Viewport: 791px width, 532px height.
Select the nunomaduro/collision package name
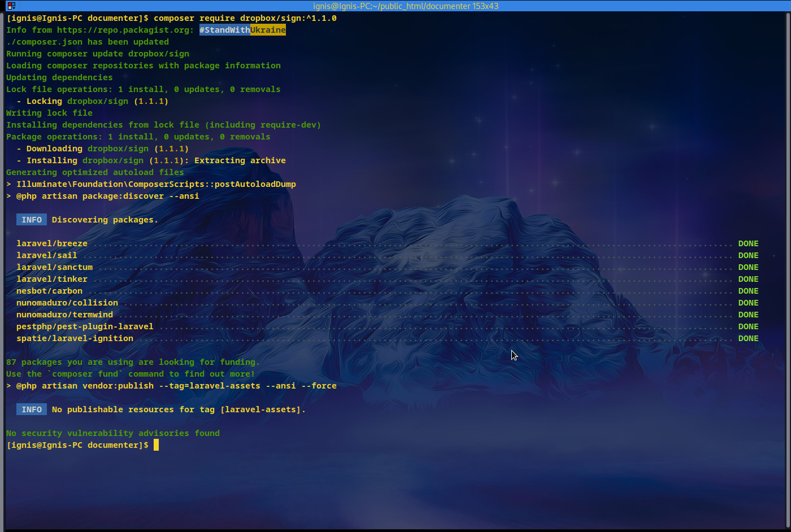67,303
